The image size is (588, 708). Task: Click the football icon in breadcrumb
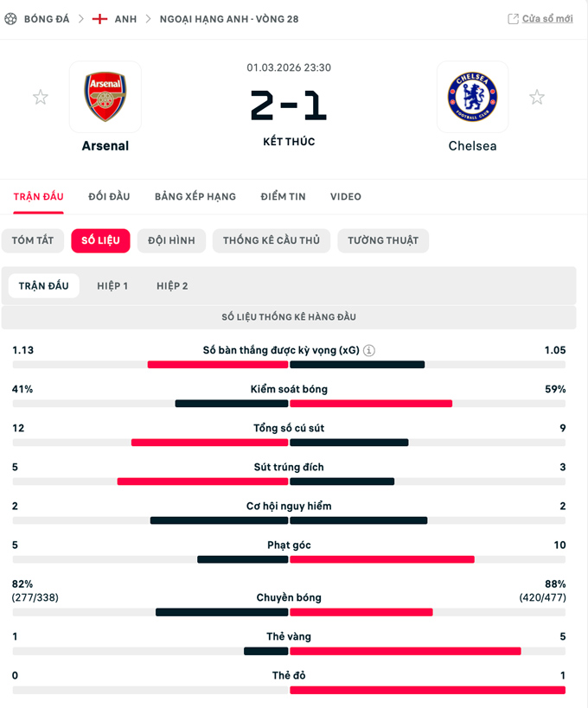click(11, 18)
